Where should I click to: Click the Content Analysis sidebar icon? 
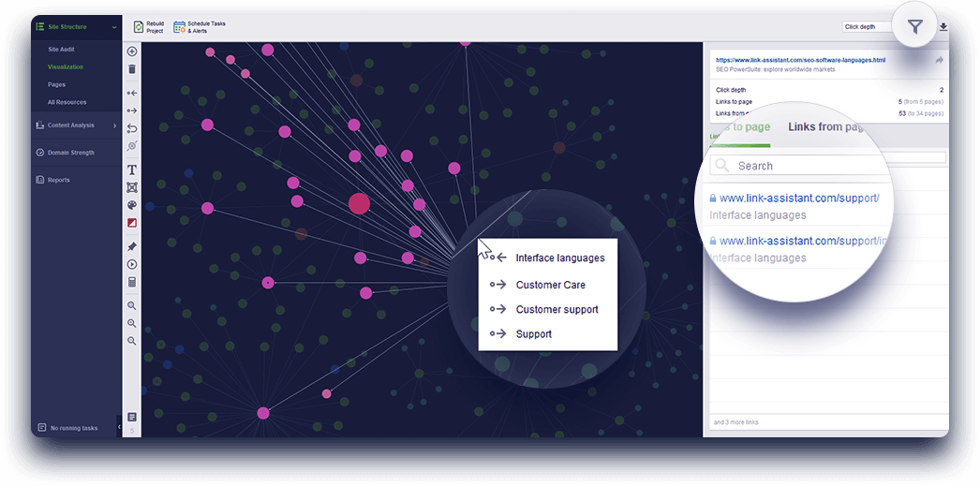pyautogui.click(x=40, y=125)
